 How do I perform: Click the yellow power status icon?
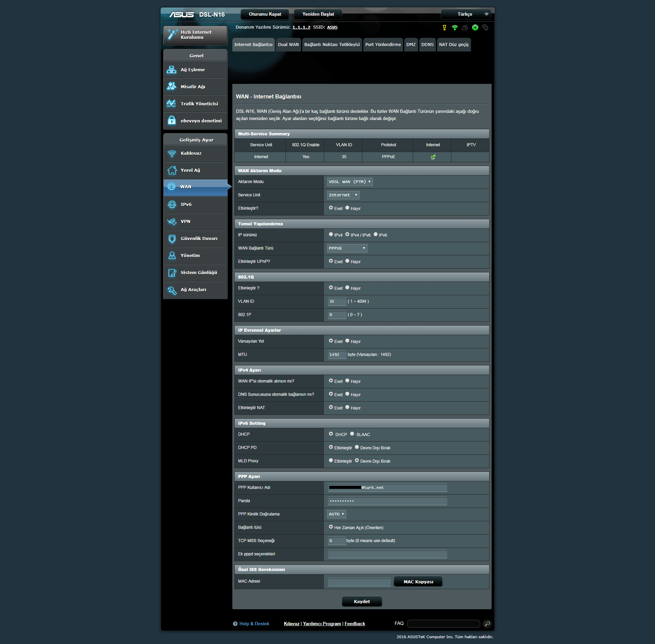pyautogui.click(x=444, y=28)
